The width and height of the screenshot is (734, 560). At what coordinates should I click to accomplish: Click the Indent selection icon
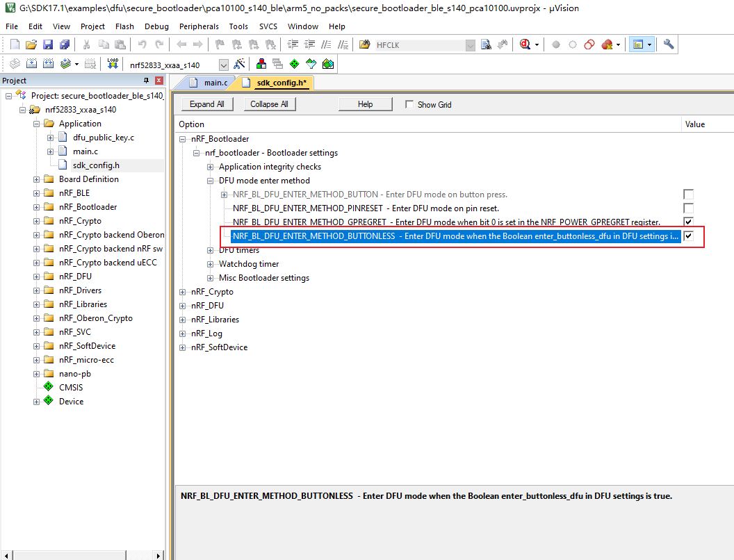pos(293,44)
